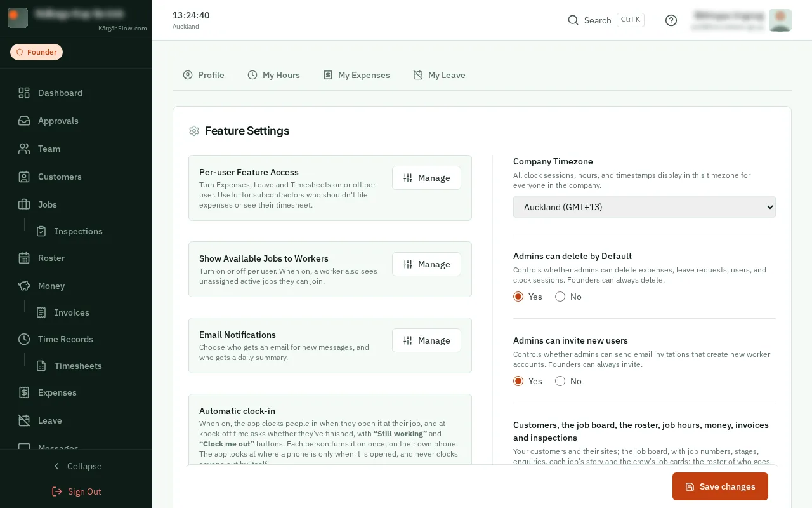Click the Approvals inbox icon

pos(24,121)
